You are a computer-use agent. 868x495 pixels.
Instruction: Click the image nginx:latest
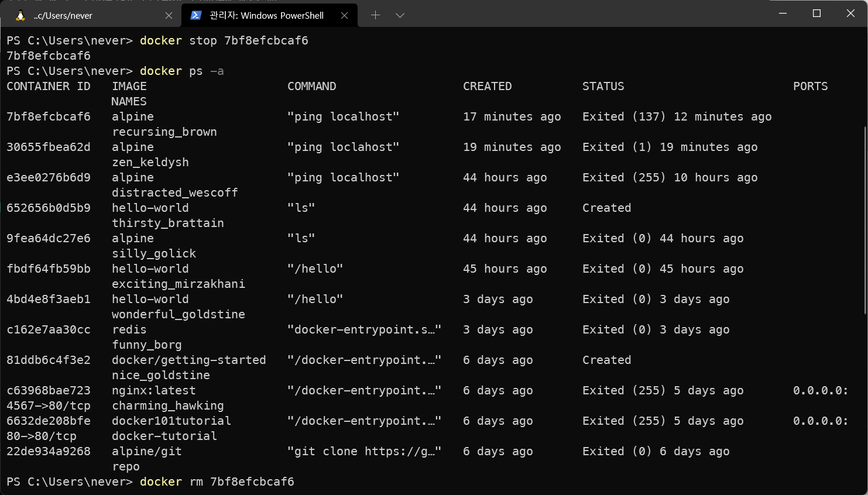tap(154, 390)
